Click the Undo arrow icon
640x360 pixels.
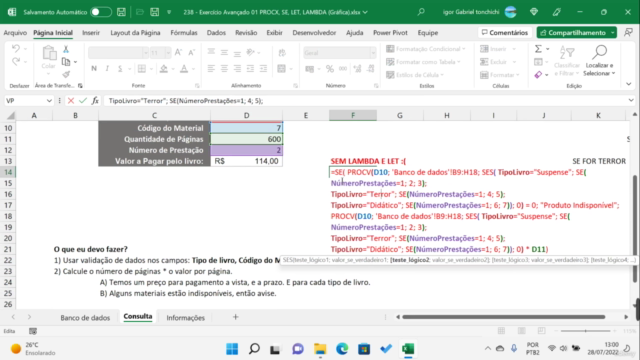click(16, 49)
